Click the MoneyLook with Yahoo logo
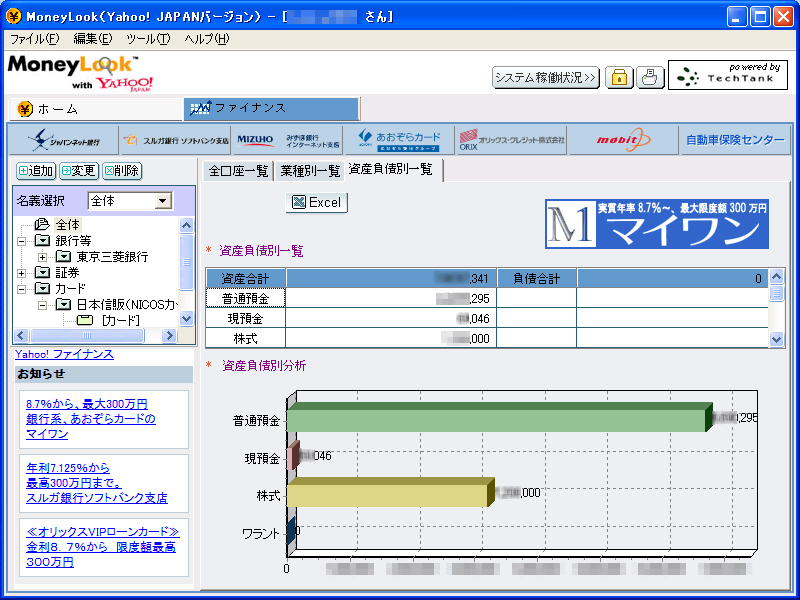 [x=80, y=73]
